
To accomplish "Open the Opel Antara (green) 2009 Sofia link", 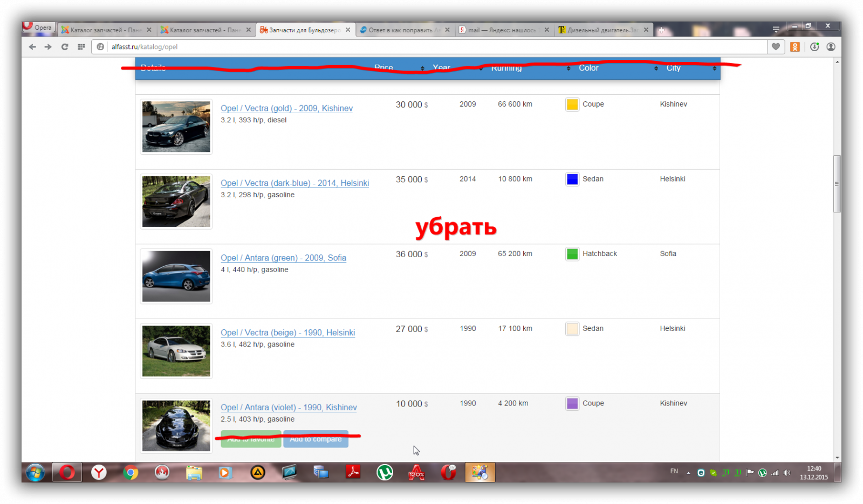I will 283,258.
